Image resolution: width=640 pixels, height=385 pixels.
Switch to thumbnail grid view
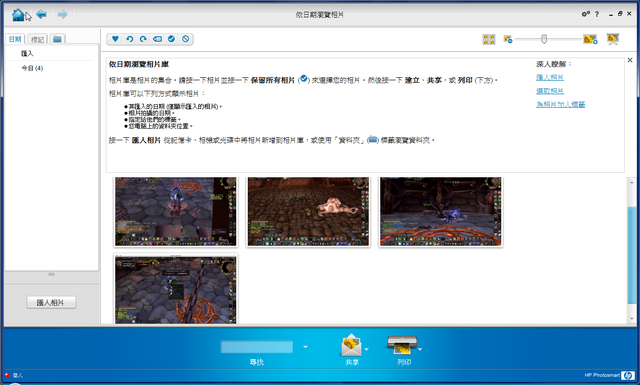(x=489, y=39)
